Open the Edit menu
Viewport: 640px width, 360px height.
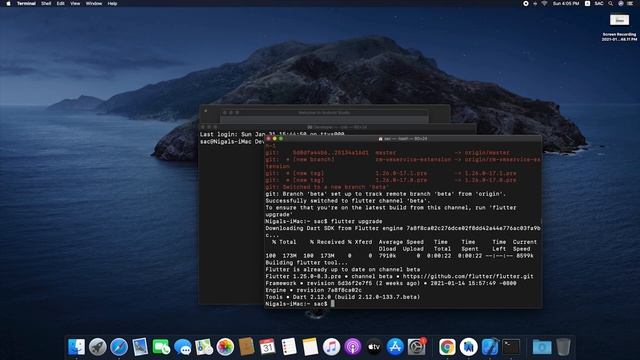point(60,3)
